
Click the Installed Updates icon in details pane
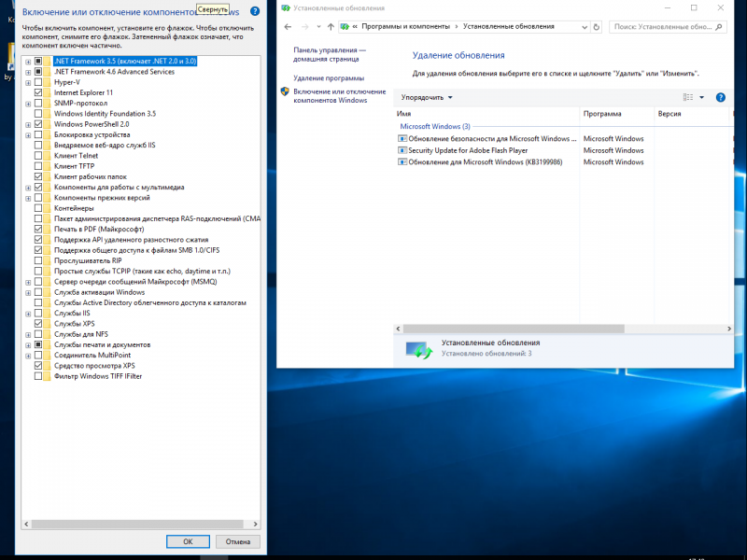coord(418,350)
